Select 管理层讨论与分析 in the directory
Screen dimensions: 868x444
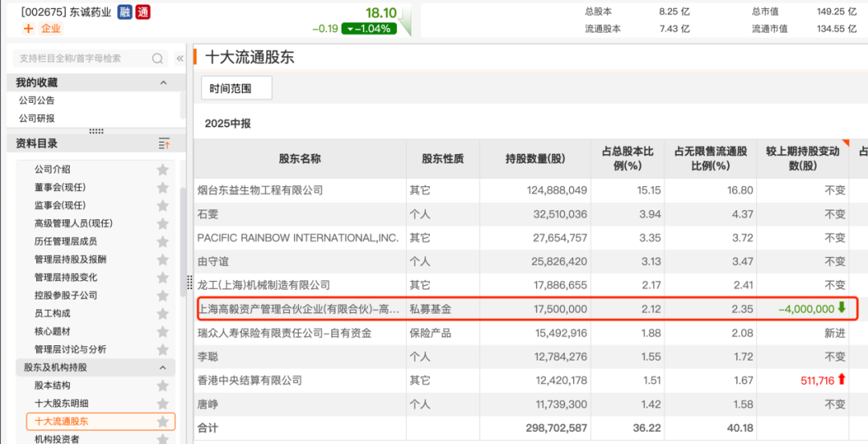pyautogui.click(x=70, y=349)
